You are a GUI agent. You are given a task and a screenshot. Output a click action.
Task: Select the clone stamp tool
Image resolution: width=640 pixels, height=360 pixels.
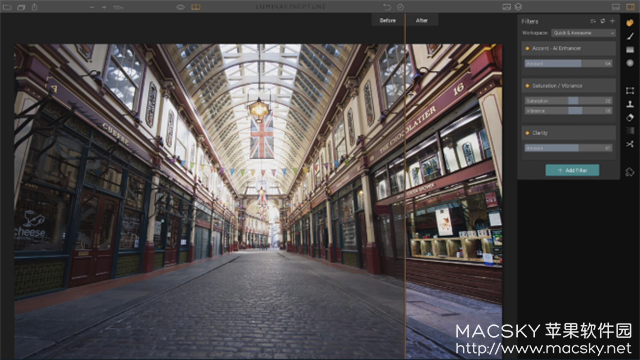(630, 104)
